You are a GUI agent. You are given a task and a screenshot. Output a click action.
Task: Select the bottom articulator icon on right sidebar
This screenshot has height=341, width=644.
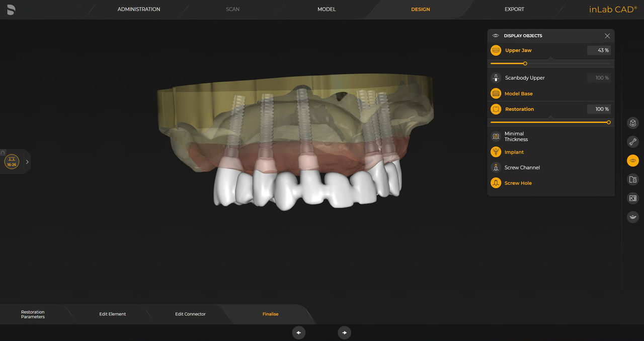click(x=632, y=217)
